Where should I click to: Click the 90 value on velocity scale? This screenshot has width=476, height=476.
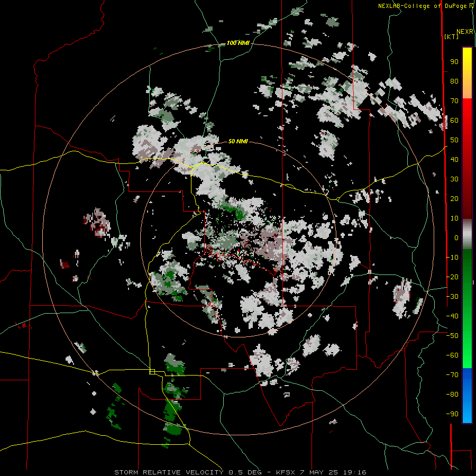coord(454,62)
